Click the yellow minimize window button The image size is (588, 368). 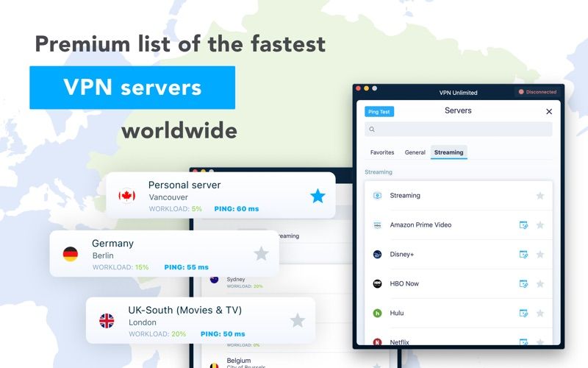click(366, 88)
